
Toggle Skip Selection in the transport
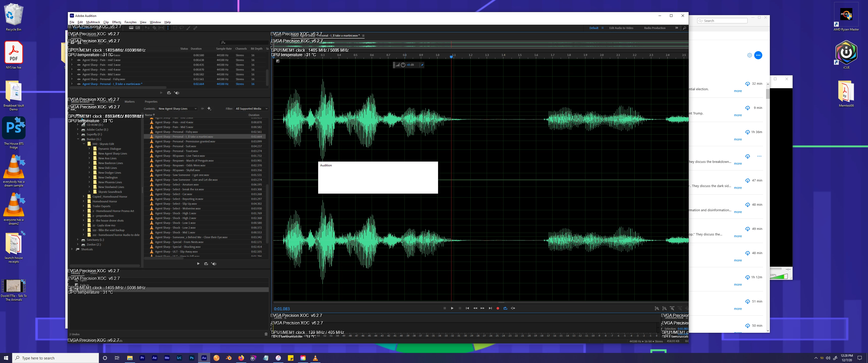click(513, 308)
